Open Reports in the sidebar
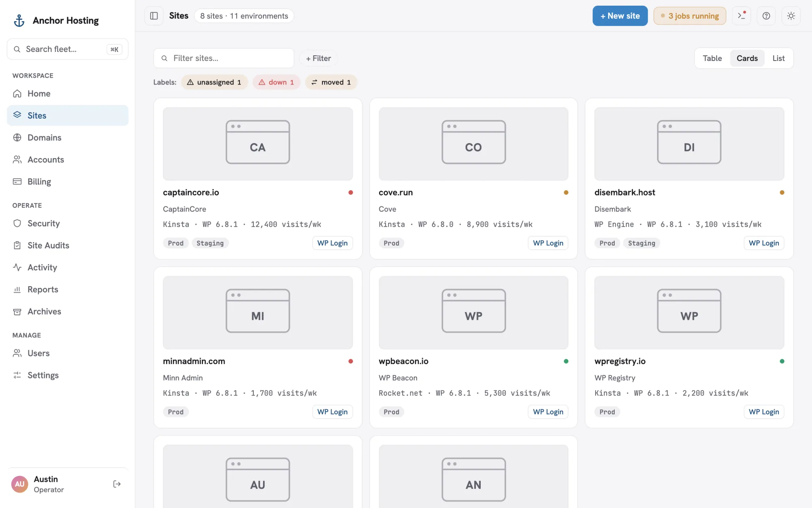The image size is (812, 508). (x=67, y=289)
